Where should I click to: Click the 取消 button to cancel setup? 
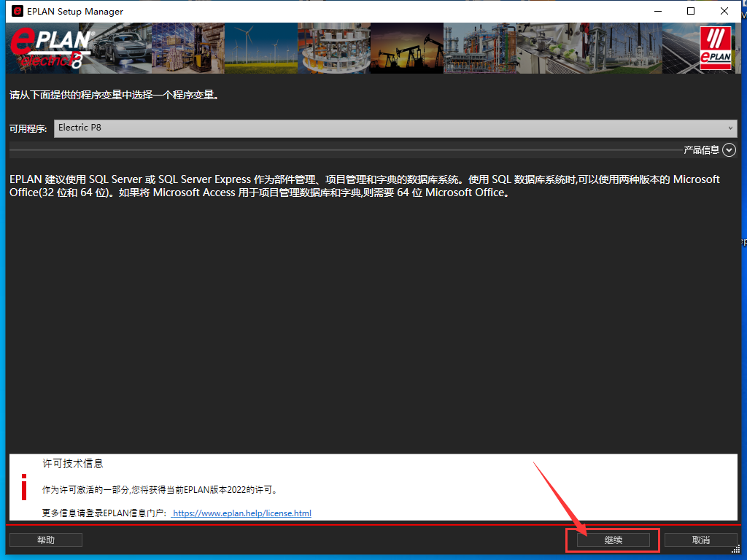(x=700, y=540)
